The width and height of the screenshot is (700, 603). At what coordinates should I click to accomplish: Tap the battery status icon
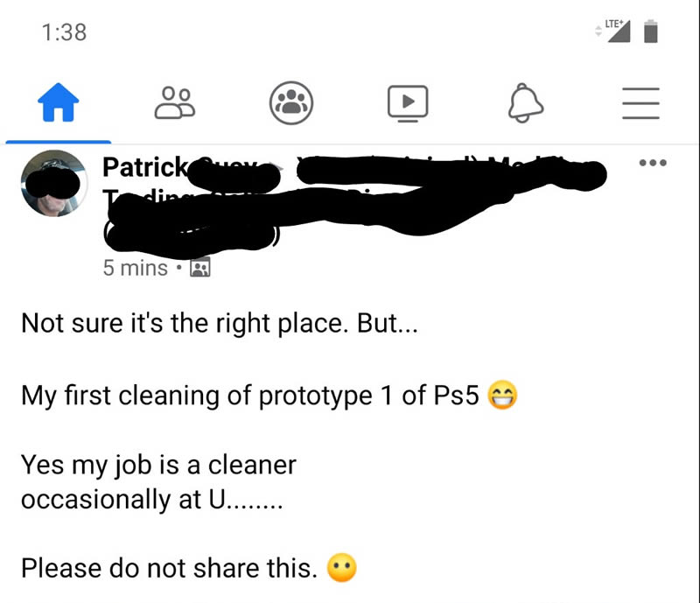click(650, 32)
